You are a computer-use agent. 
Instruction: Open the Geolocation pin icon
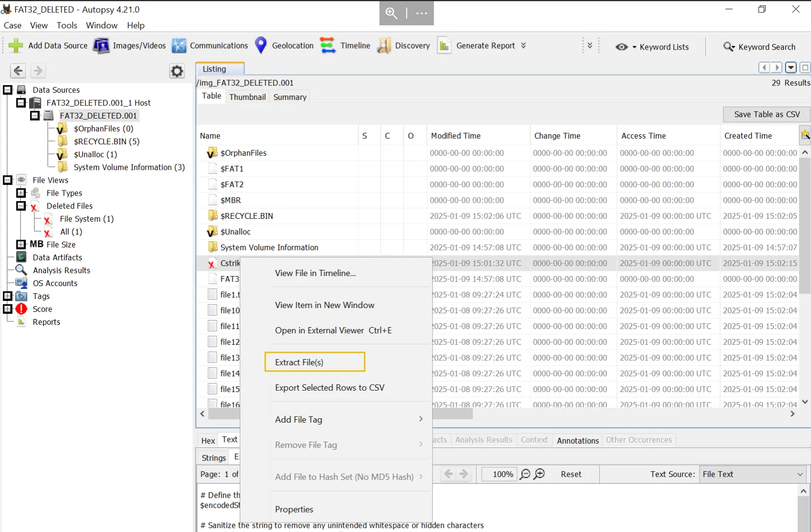(260, 45)
